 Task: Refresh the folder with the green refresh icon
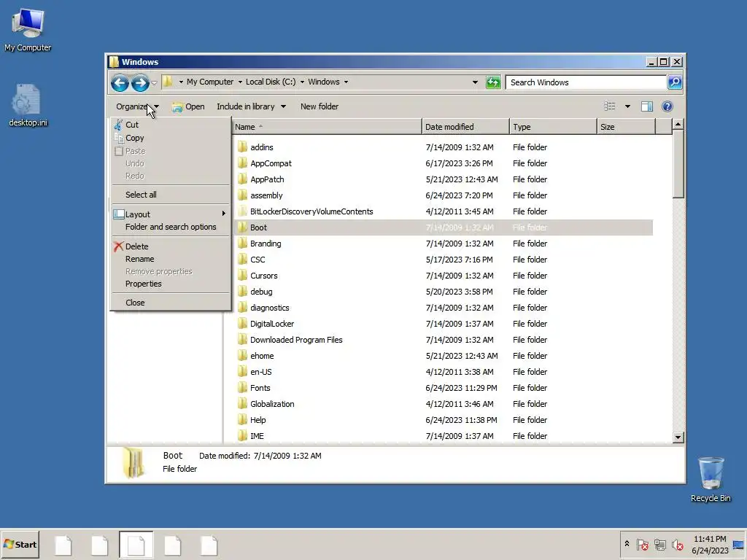pos(493,82)
